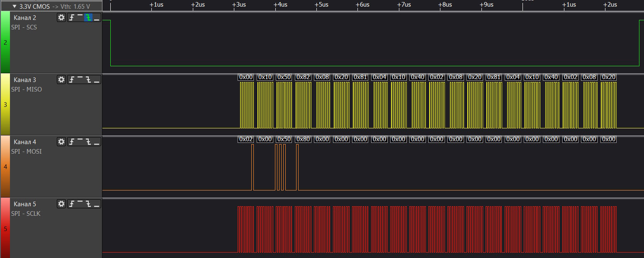Click the +8us mark on time ruler

click(x=445, y=5)
